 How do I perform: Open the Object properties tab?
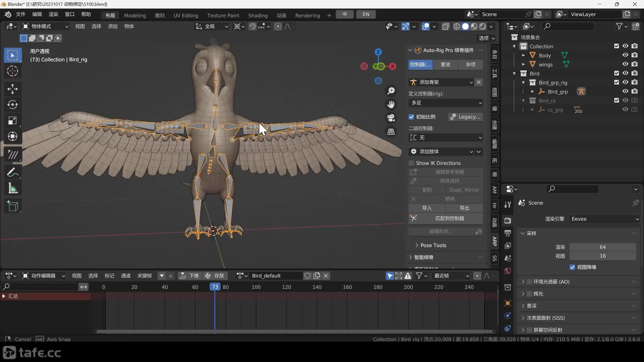pos(508,303)
